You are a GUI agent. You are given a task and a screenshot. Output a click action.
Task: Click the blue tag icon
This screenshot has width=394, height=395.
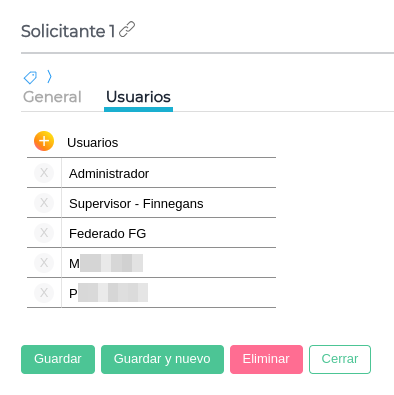pyautogui.click(x=30, y=77)
